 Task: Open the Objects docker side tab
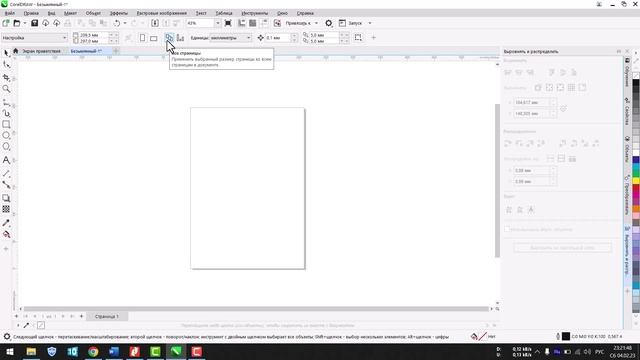pyautogui.click(x=627, y=149)
